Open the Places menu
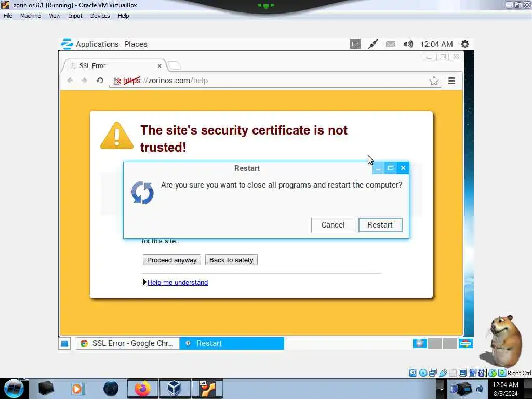 coord(136,44)
